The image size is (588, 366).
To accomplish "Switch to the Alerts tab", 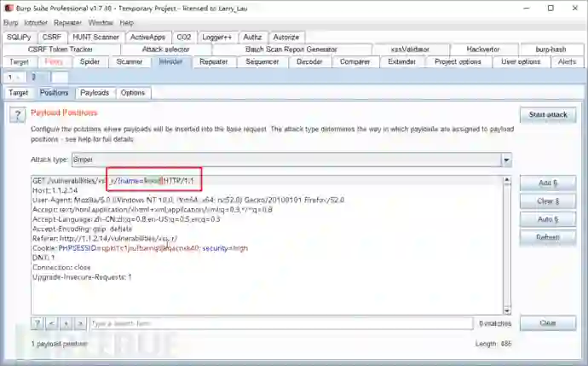I will click(x=567, y=62).
